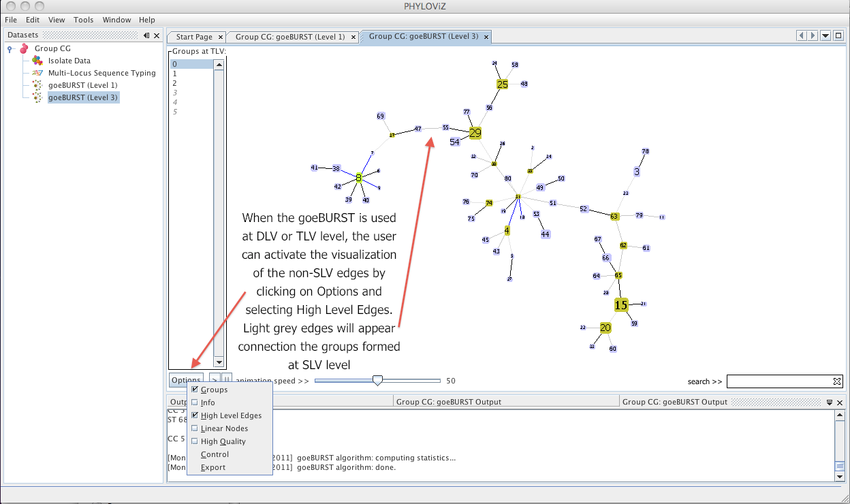Select node 3 in the graph
This screenshot has height=504, width=850.
pyautogui.click(x=637, y=172)
